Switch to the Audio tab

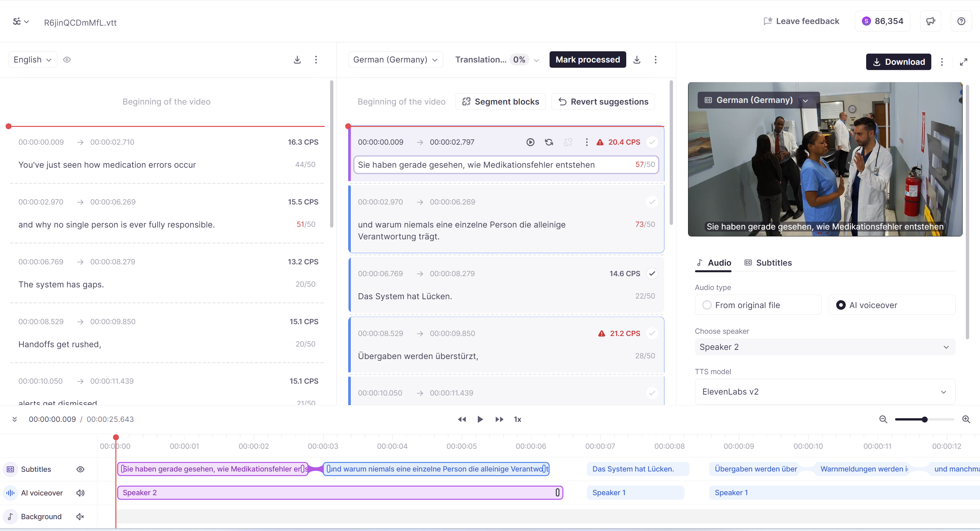coord(713,263)
